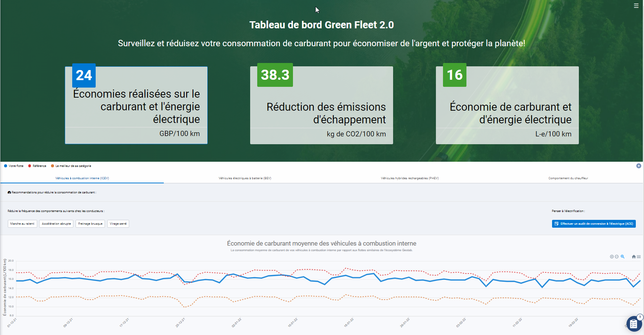Click the blue plus expand icon
This screenshot has width=644, height=335.
(638, 166)
